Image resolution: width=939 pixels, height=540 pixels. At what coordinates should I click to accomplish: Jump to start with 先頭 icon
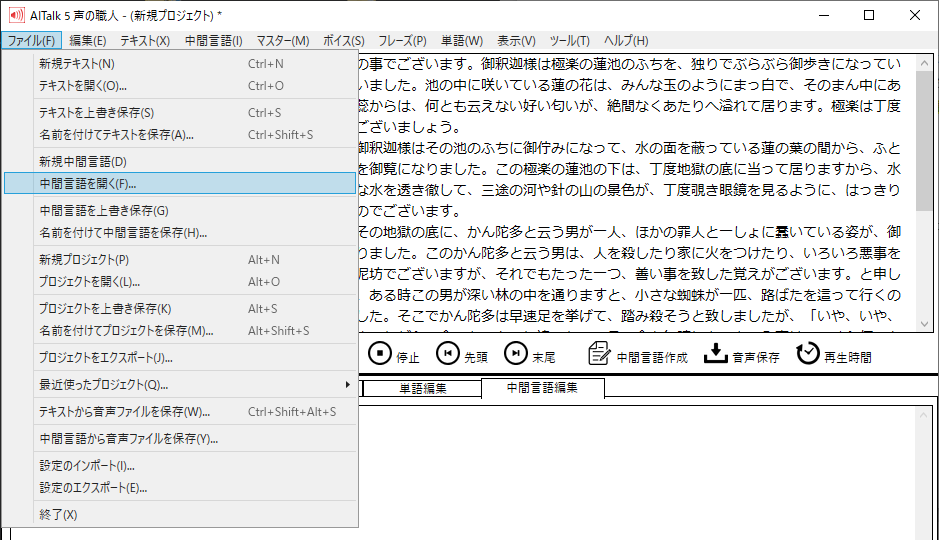pos(447,353)
